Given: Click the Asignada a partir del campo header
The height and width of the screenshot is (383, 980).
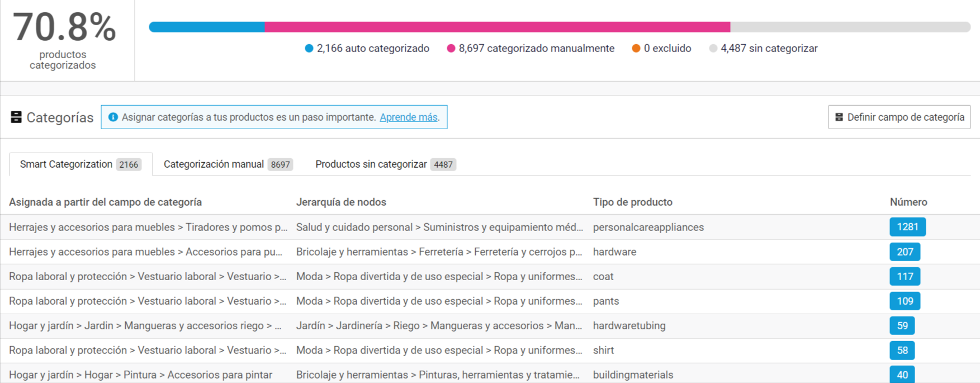Looking at the screenshot, I should pos(105,202).
